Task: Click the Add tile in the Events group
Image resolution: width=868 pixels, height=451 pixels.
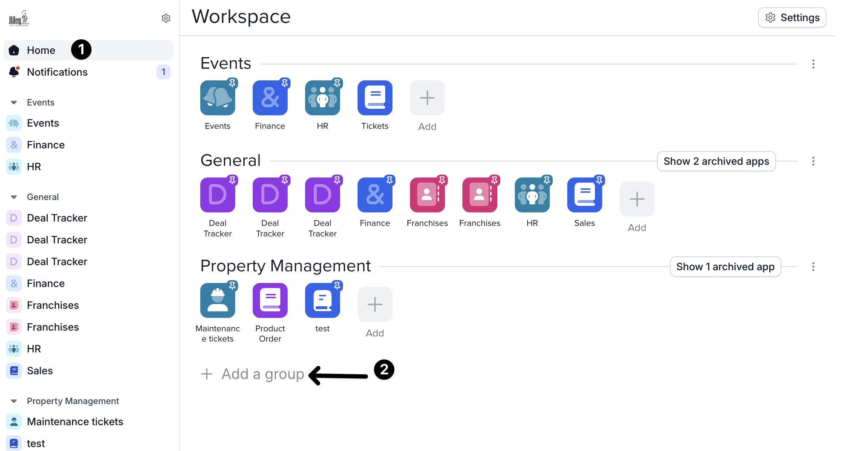Action: pos(427,98)
